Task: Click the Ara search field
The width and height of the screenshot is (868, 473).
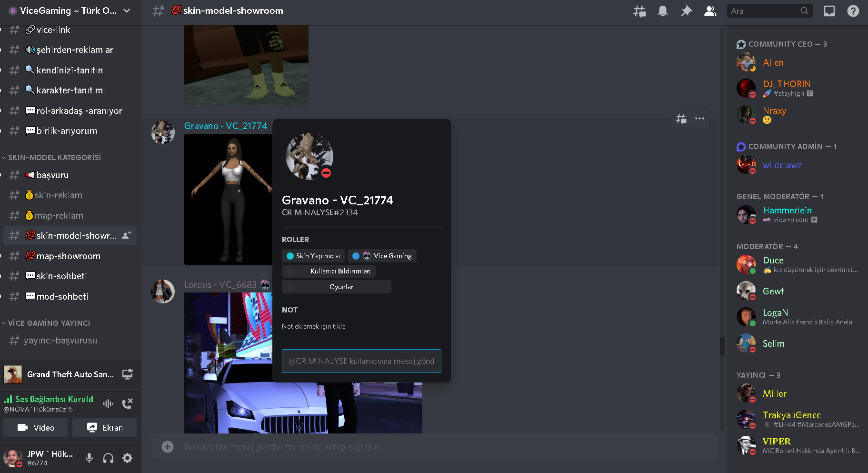Action: 769,11
